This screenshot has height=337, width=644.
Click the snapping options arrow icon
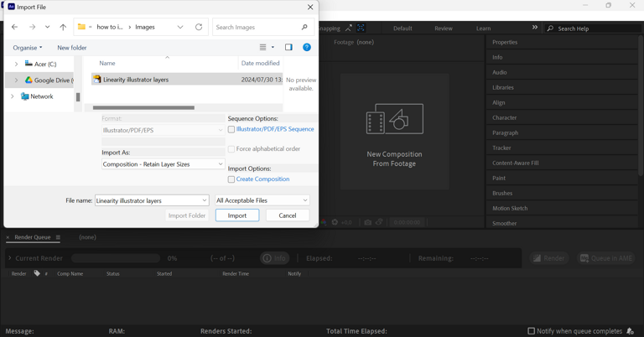tap(349, 29)
